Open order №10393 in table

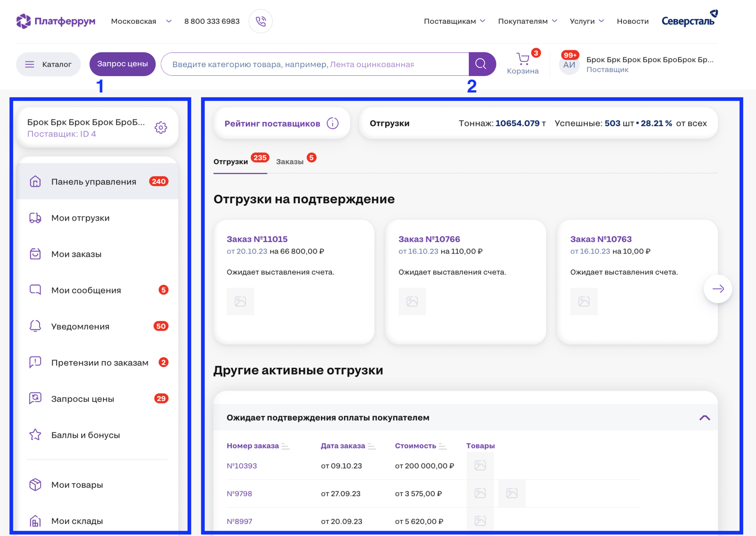(242, 466)
